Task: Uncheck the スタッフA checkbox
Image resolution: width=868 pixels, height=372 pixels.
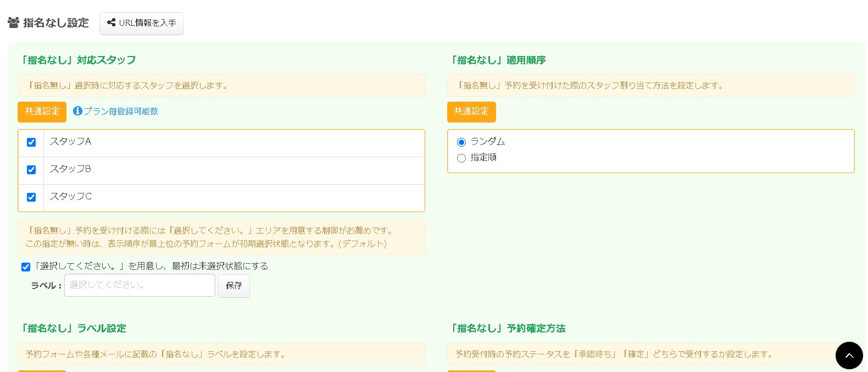Action: click(31, 142)
